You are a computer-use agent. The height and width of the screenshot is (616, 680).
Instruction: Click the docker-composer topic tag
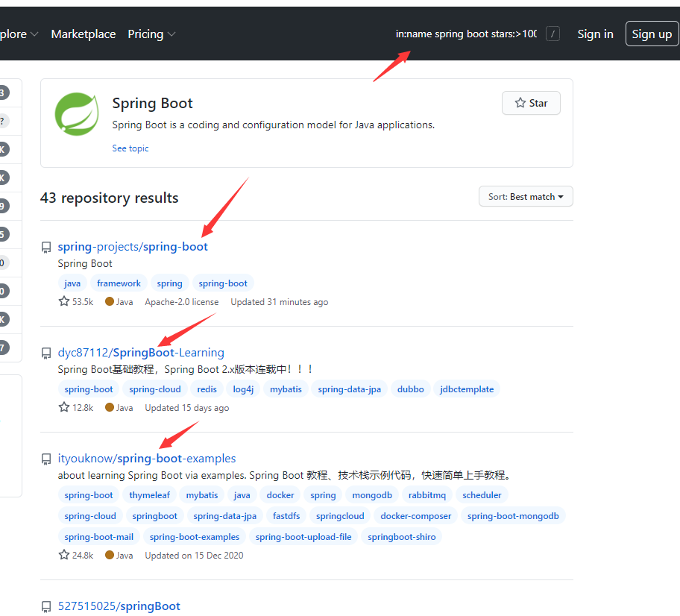(x=416, y=516)
